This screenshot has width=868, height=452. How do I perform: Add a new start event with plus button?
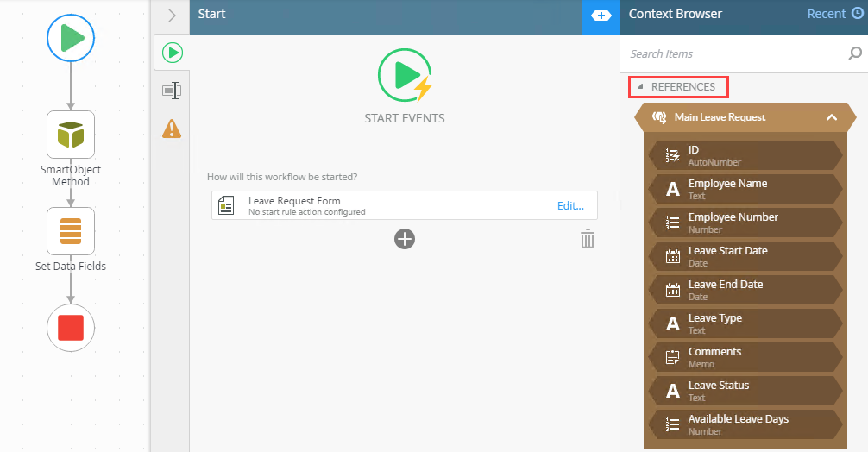tap(405, 239)
